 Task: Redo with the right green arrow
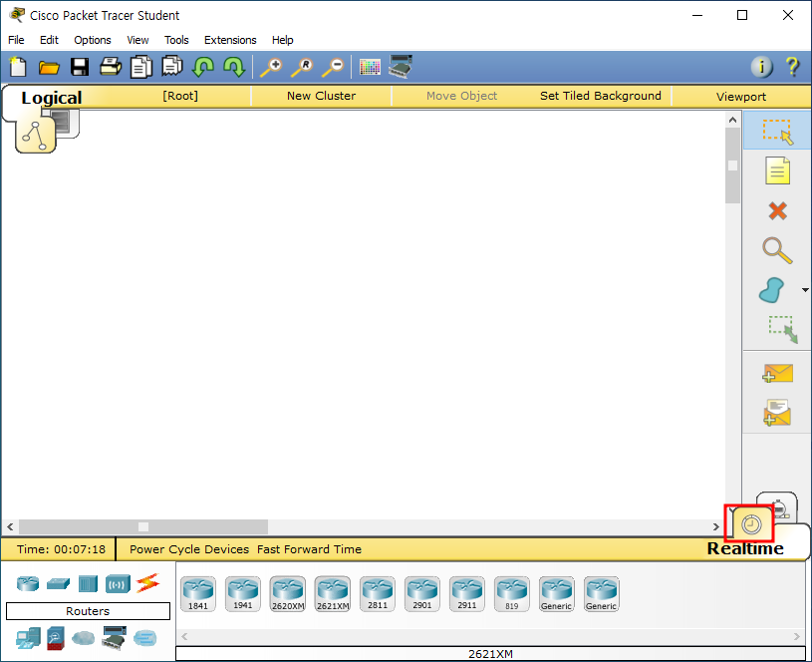coord(234,68)
